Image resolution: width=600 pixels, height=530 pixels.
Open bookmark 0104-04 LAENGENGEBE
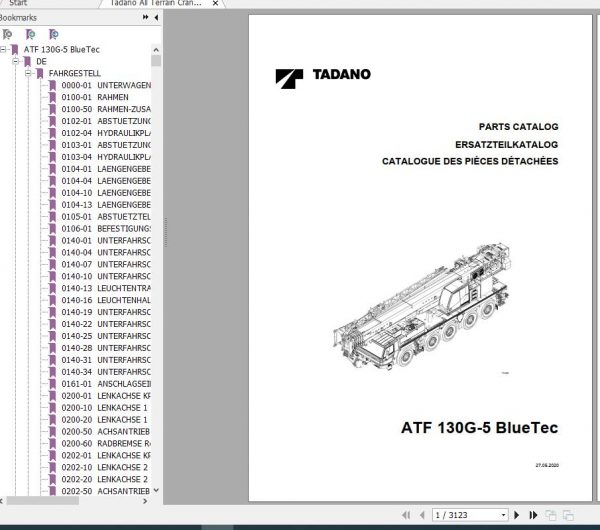pos(106,181)
